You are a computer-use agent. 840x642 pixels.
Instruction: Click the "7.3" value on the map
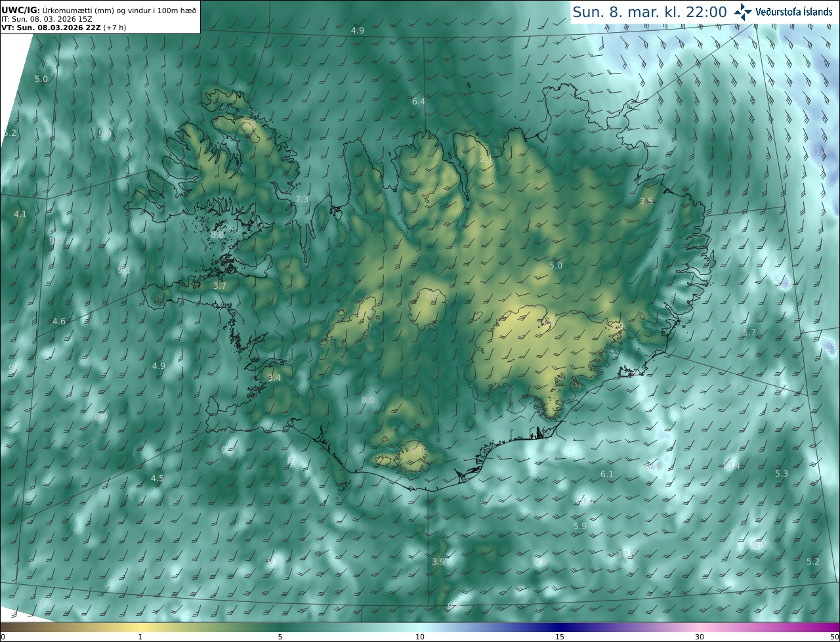click(302, 199)
